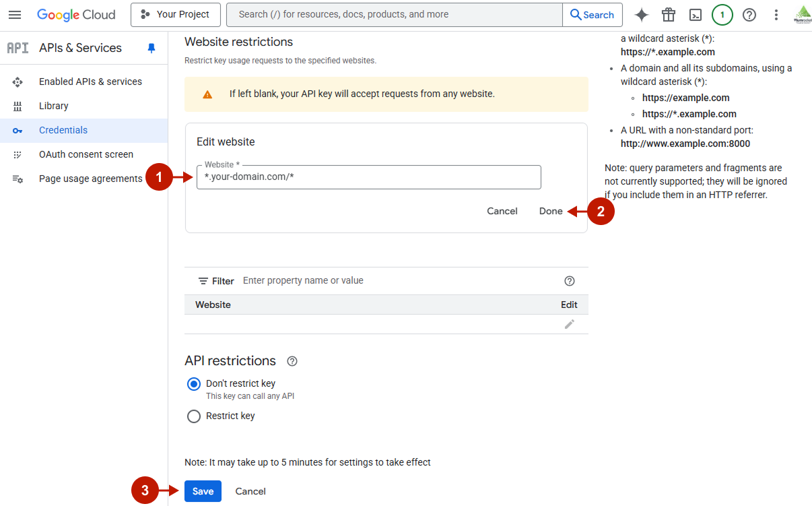Click the free trial gift icon
The image size is (812, 506).
(x=668, y=14)
